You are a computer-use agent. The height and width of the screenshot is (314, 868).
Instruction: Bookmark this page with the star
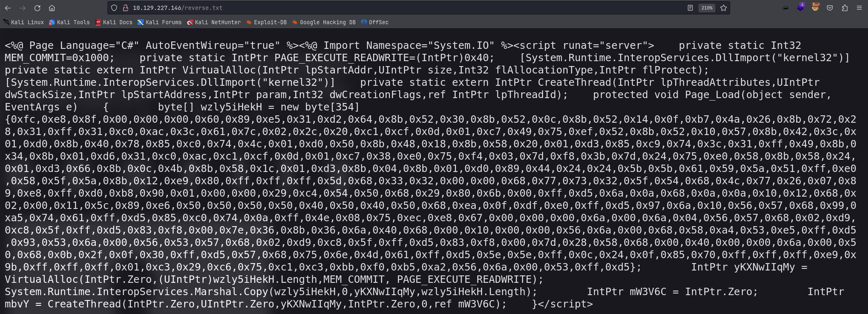[724, 8]
